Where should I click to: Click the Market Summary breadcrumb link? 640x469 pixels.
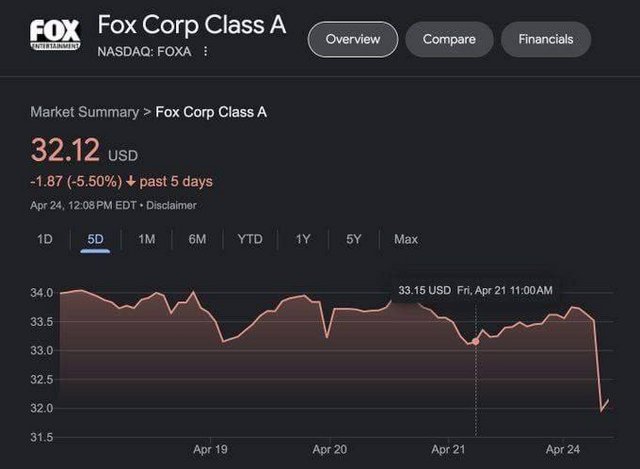point(85,112)
